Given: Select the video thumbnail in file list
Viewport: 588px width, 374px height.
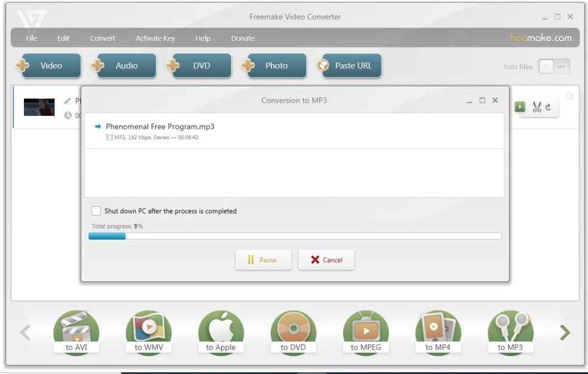Looking at the screenshot, I should 39,107.
